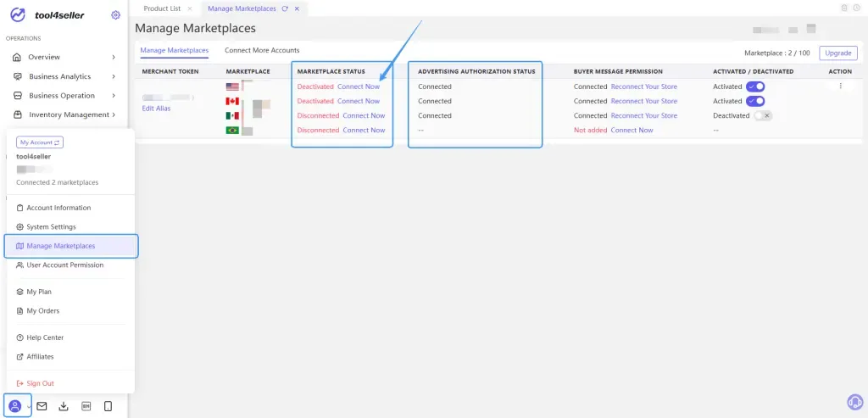
Task: Click the Sign Out arrow icon
Action: coord(20,383)
